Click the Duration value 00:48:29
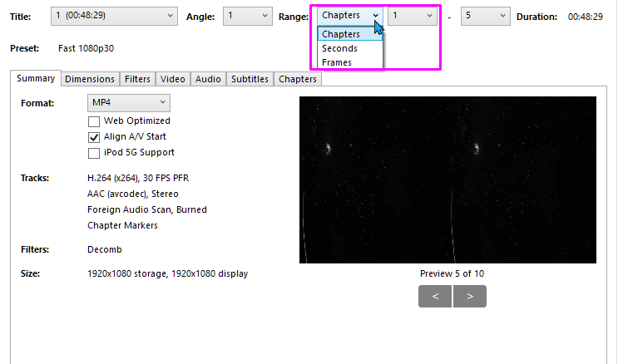Image resolution: width=623 pixels, height=364 pixels. point(586,17)
